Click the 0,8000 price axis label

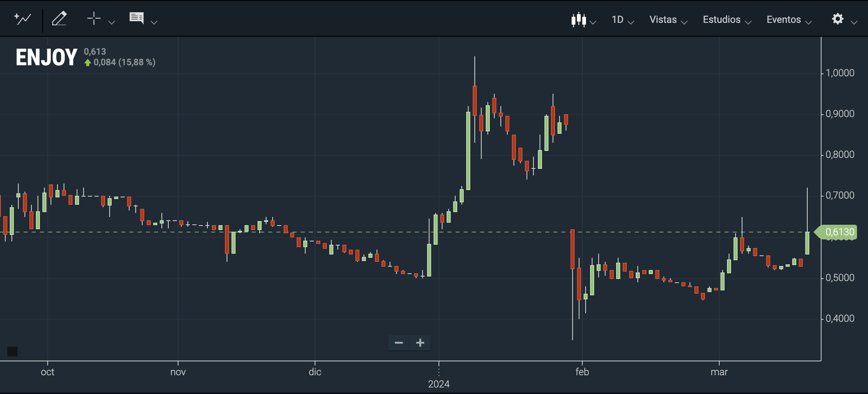tap(840, 155)
